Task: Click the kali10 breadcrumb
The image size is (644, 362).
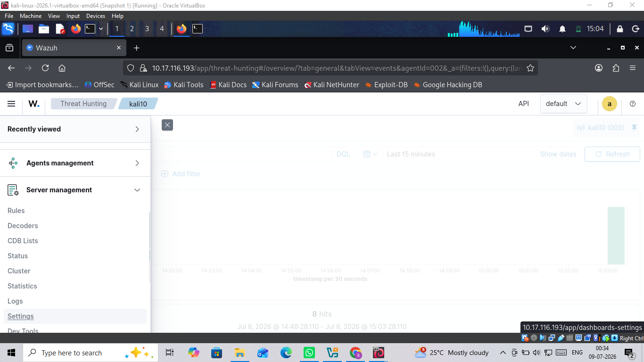Action: point(138,104)
